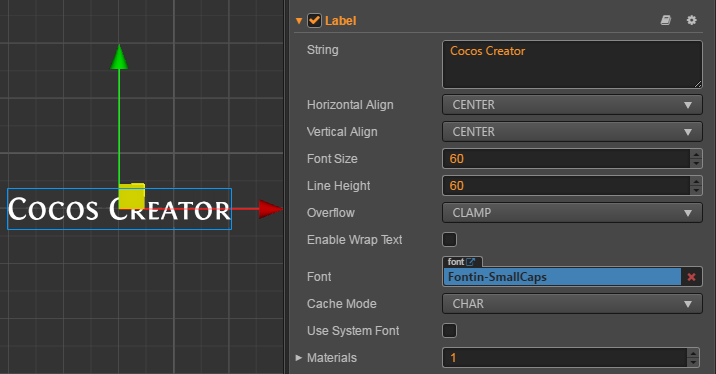
Task: Increase Line Height with up stepper
Action: point(696,181)
